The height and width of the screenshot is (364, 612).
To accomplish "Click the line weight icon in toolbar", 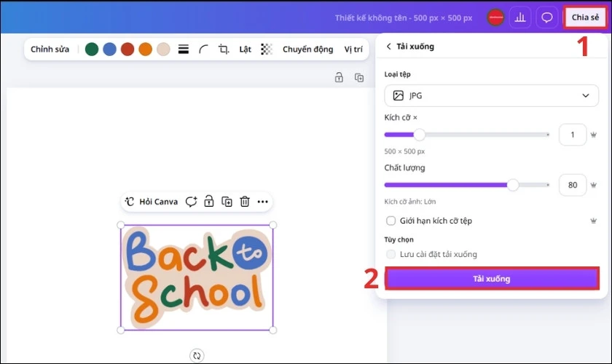I will [184, 50].
